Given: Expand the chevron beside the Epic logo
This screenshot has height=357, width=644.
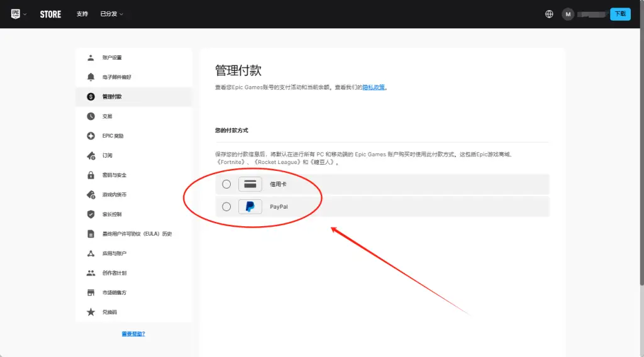Looking at the screenshot, I should tap(25, 14).
